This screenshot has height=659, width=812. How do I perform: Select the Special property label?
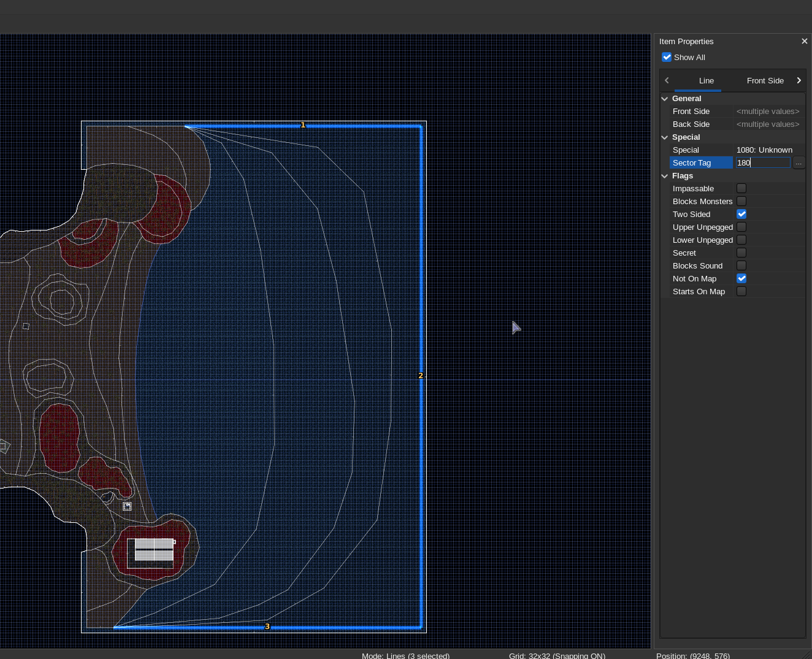point(686,150)
